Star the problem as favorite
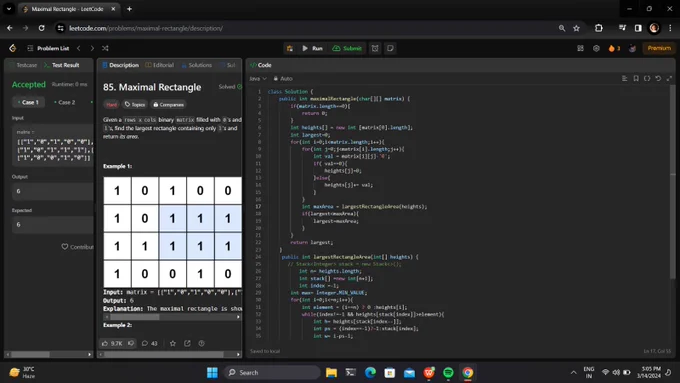Image resolution: width=680 pixels, height=383 pixels. pos(173,343)
